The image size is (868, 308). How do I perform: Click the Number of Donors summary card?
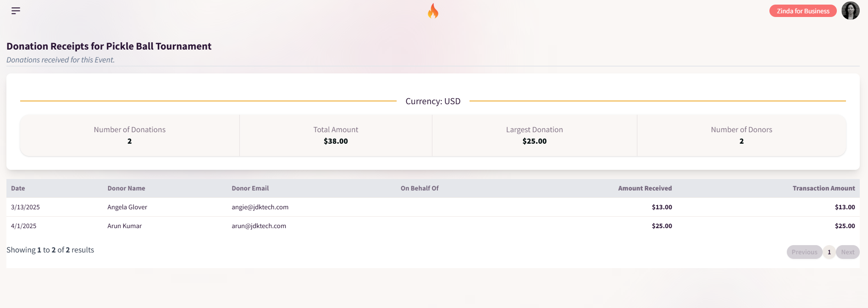click(741, 135)
